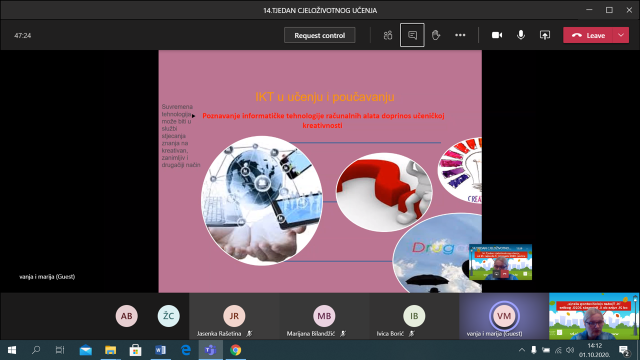Click the creativity lightbulb image
Image resolution: width=640 pixels, height=360 pixels.
click(x=460, y=170)
